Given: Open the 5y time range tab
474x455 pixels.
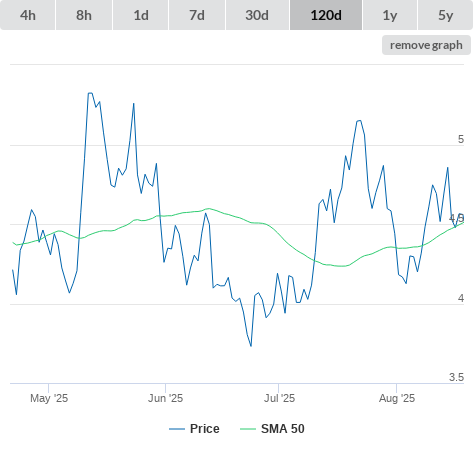Looking at the screenshot, I should [445, 15].
